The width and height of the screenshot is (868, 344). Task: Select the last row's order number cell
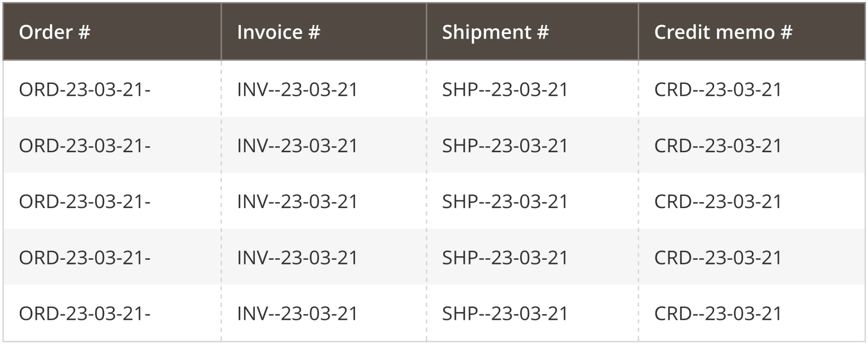(112, 313)
